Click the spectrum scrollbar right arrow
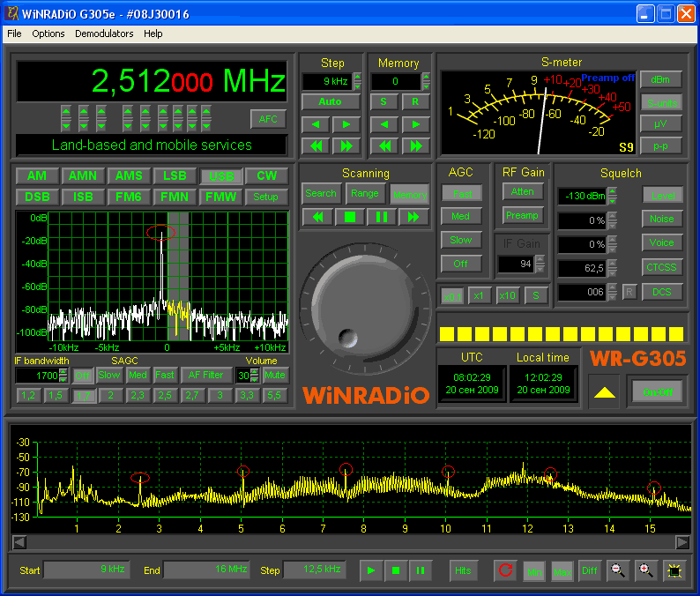Screen dimensions: 700x596 tap(682, 542)
